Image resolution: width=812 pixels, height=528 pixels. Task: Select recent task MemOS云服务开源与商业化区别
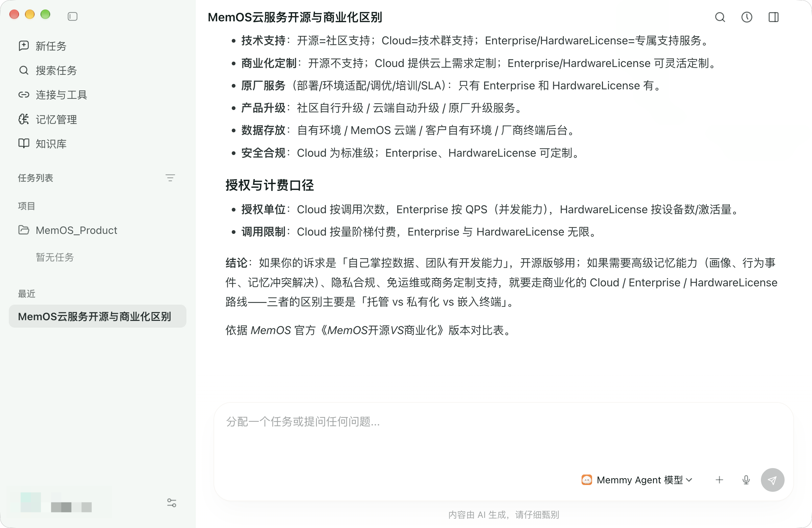97,316
